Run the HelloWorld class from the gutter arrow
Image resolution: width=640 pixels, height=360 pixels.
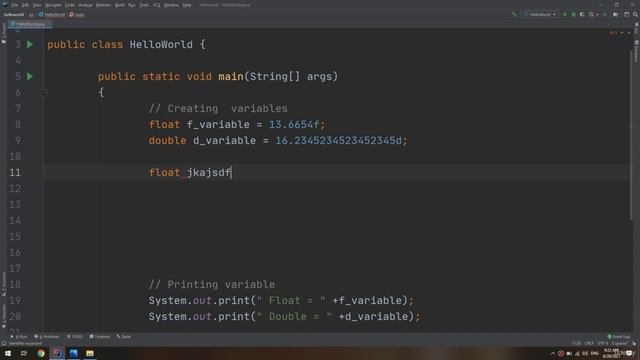click(30, 44)
